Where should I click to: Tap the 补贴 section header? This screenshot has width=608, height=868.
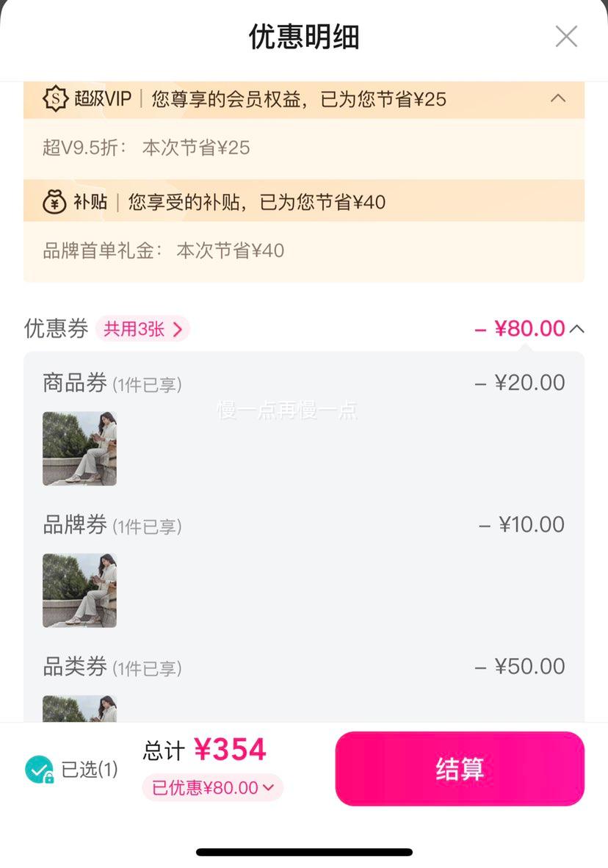pyautogui.click(x=303, y=201)
